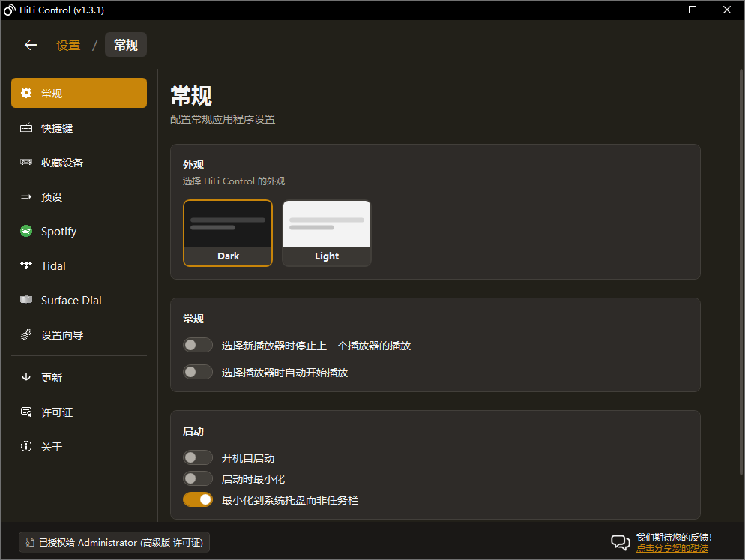Open the 预设 (presets) section
This screenshot has height=560, width=745.
[x=52, y=196]
